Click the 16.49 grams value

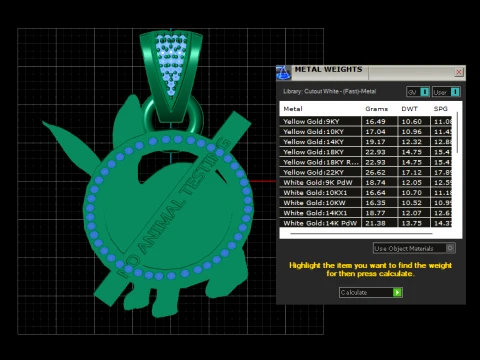coord(375,122)
